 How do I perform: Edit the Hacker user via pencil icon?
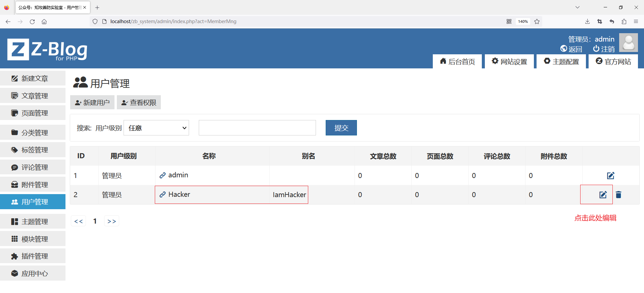tap(603, 195)
